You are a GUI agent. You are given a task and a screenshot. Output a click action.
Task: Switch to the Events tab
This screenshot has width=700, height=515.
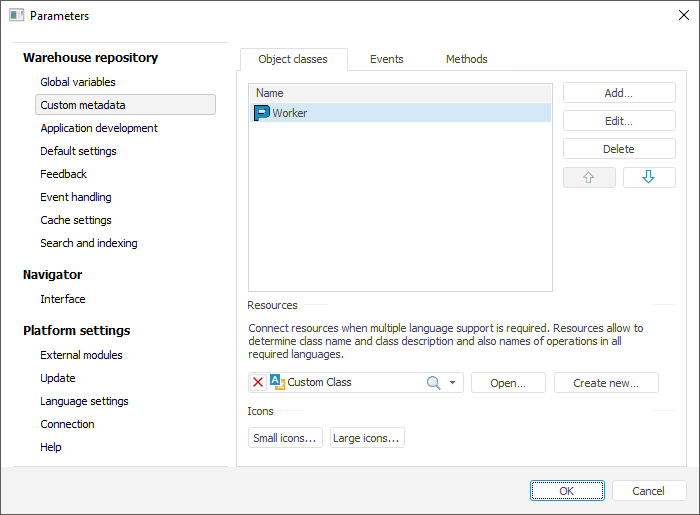click(x=386, y=59)
